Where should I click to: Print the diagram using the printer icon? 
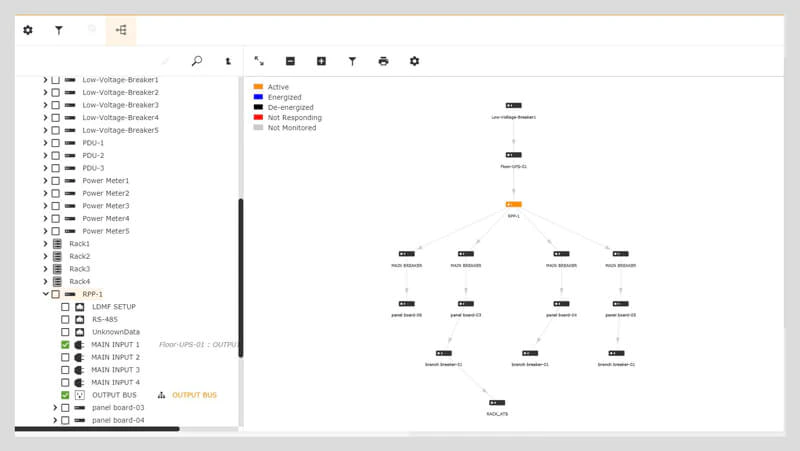click(x=384, y=61)
